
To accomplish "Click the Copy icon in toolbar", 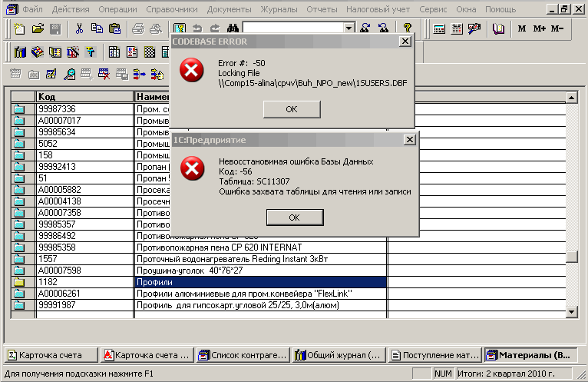I will pos(97,29).
